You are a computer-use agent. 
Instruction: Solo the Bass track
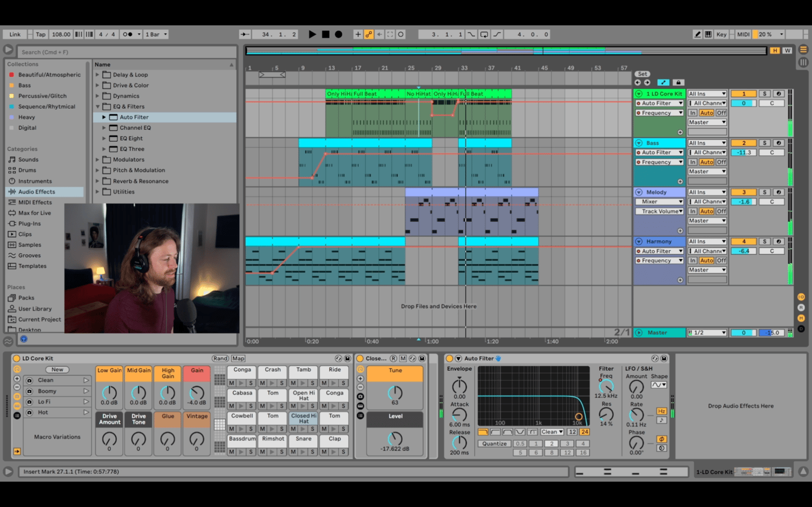click(764, 143)
